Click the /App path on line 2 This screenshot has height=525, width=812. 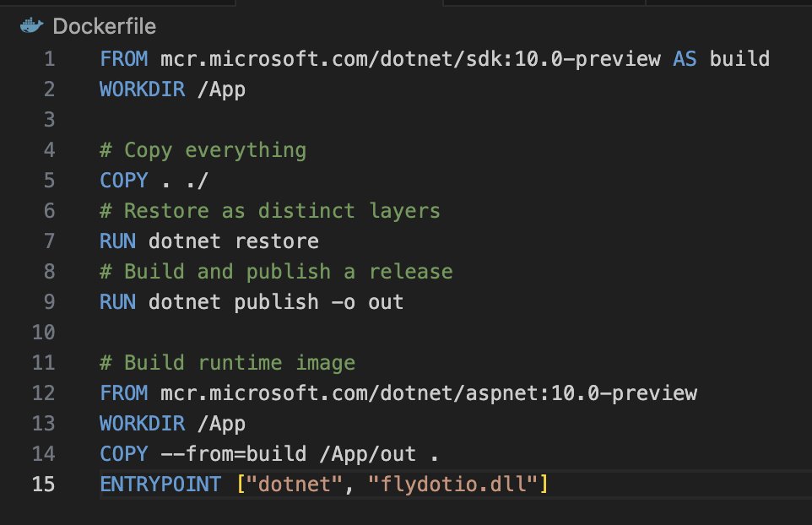pyautogui.click(x=221, y=89)
